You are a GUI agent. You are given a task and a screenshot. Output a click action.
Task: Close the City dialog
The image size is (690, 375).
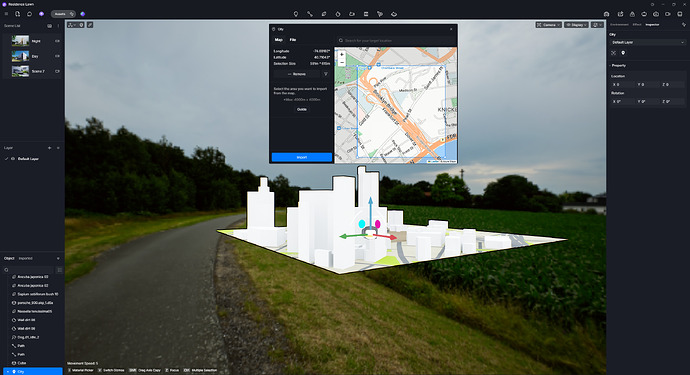(x=451, y=29)
